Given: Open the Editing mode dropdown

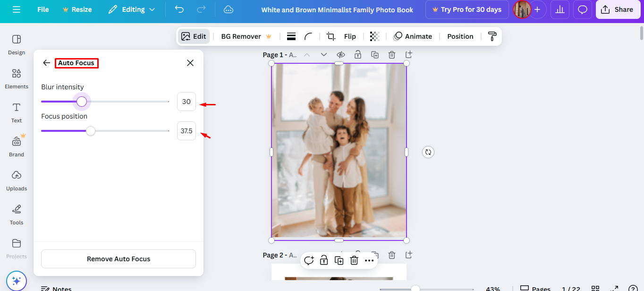Looking at the screenshot, I should [x=132, y=9].
